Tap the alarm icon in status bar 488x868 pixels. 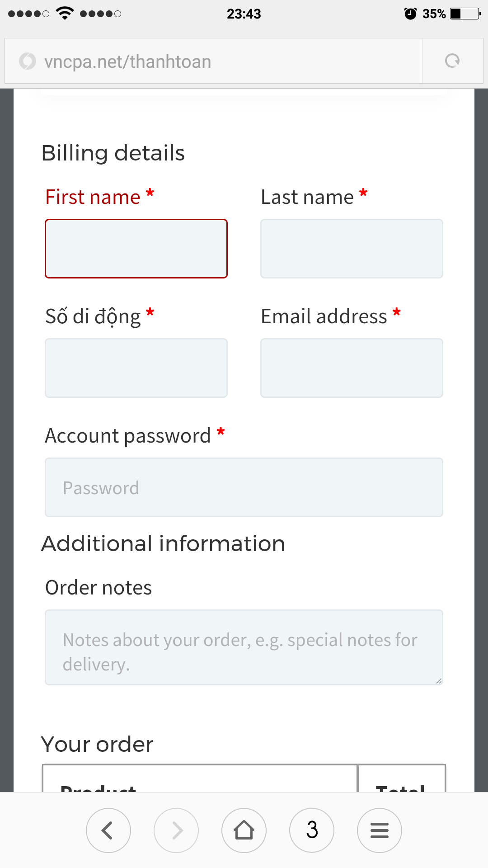tap(410, 14)
